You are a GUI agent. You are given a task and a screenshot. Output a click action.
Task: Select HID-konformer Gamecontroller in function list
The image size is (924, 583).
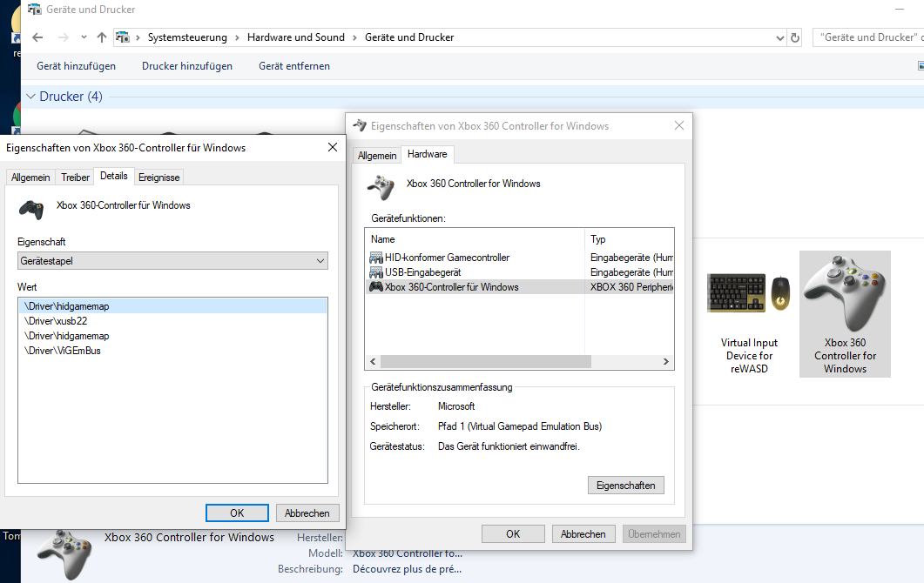(x=447, y=258)
